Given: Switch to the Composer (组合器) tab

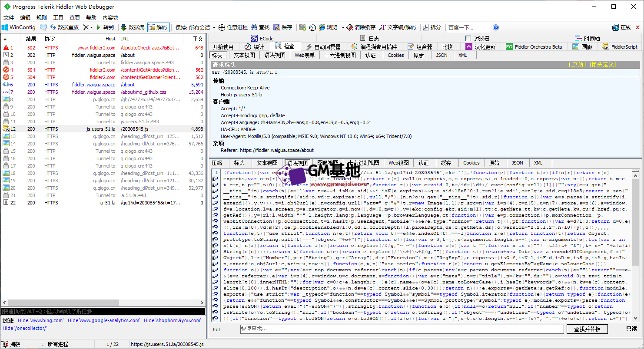Looking at the screenshot, I should (x=419, y=46).
